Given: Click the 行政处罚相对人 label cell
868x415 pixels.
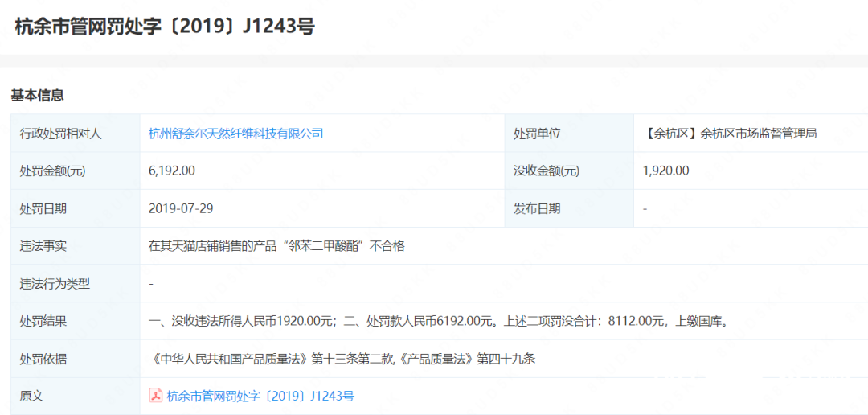Looking at the screenshot, I should pos(76,134).
